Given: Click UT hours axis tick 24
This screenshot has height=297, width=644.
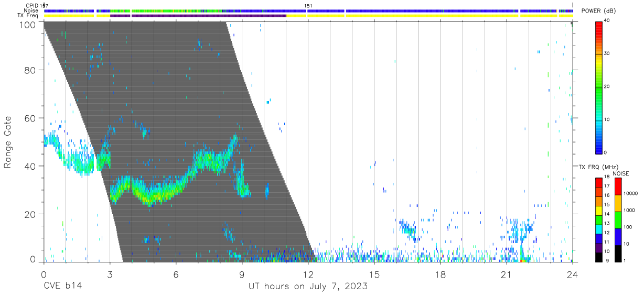Looking at the screenshot, I should point(573,274).
